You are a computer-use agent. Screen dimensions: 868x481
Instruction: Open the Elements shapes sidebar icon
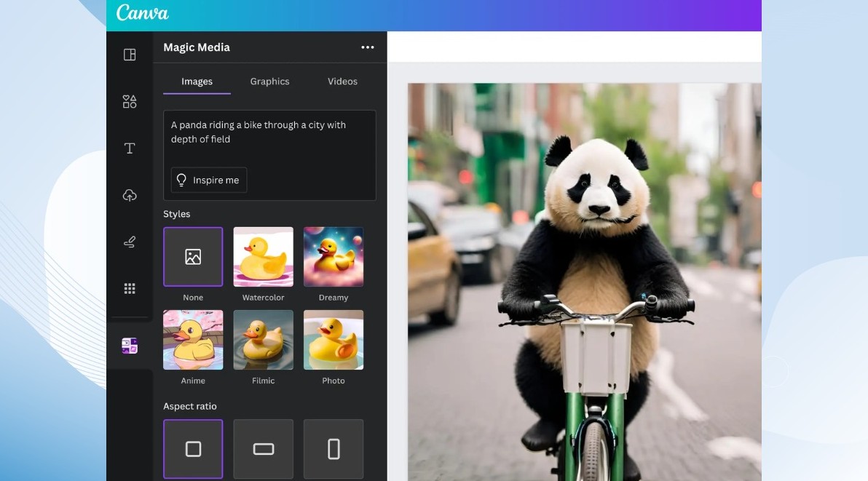[x=130, y=102]
